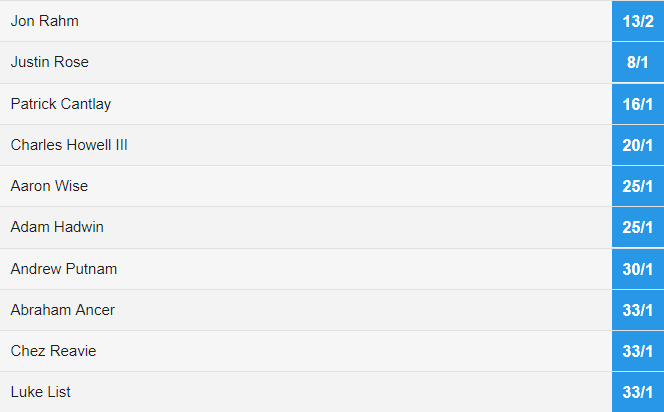664x412 pixels.
Task: Select the Luke List name row
Action: (x=40, y=392)
